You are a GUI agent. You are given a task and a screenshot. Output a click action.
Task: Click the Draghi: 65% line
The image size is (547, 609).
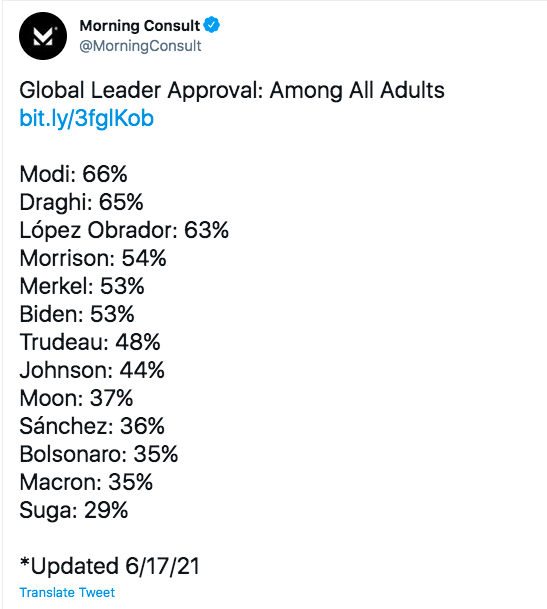[82, 202]
